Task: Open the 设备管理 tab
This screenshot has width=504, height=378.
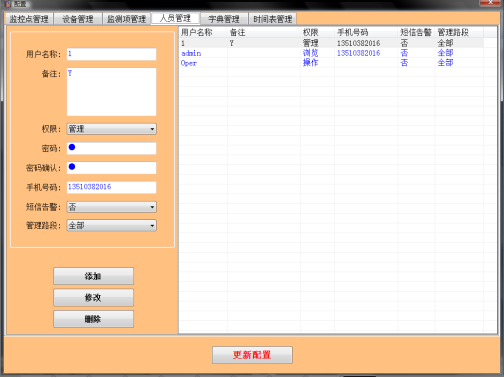Action: (x=78, y=19)
